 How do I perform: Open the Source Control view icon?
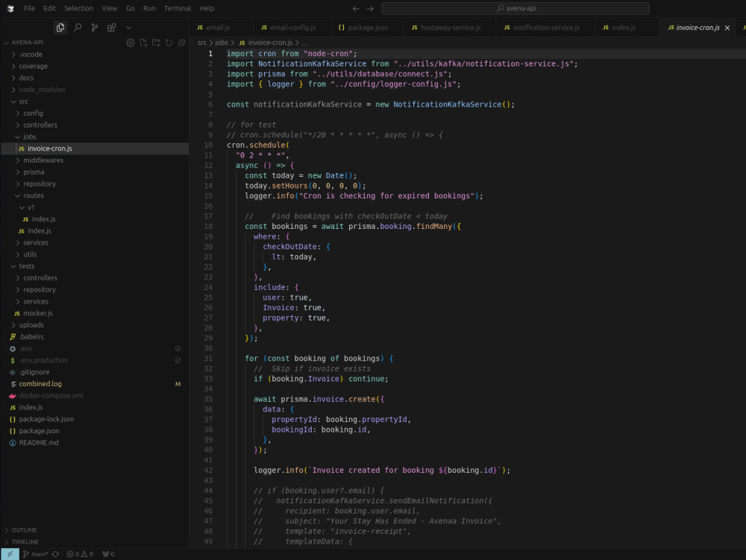95,28
